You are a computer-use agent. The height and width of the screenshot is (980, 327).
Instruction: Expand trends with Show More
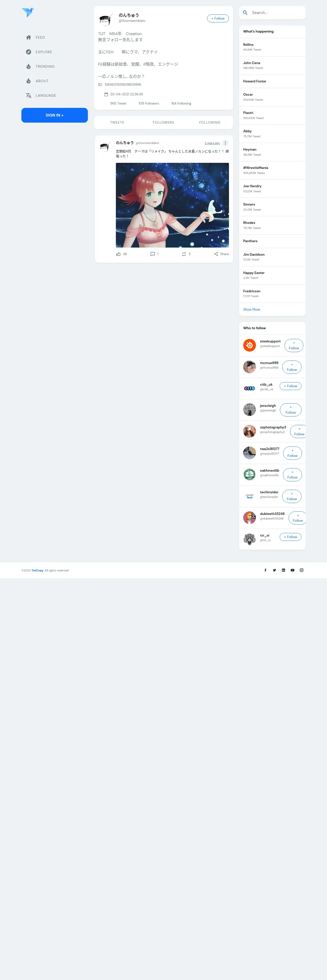[252, 310]
